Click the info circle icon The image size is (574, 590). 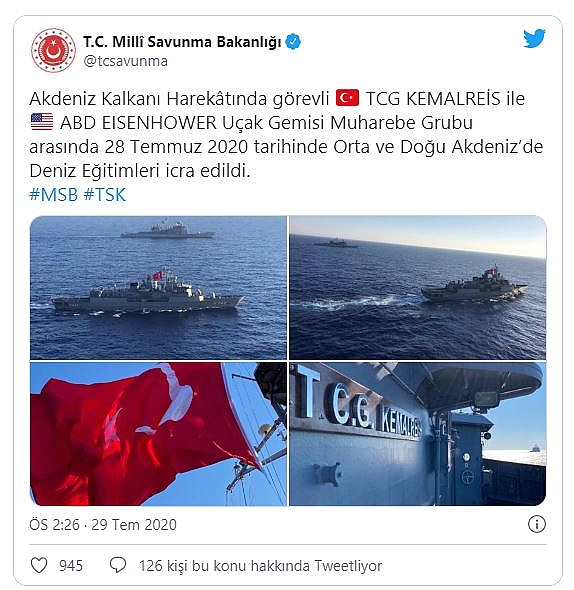click(x=536, y=524)
